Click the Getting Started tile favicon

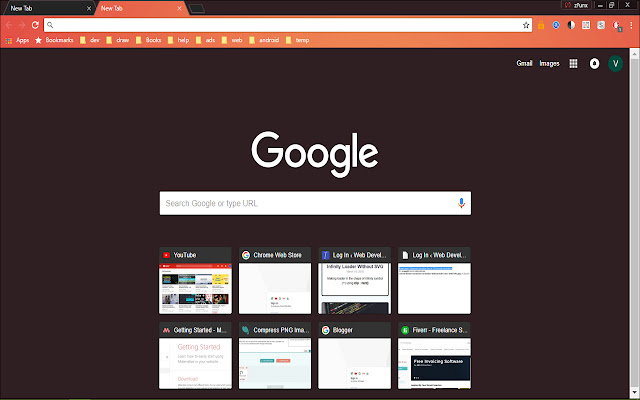coord(166,330)
